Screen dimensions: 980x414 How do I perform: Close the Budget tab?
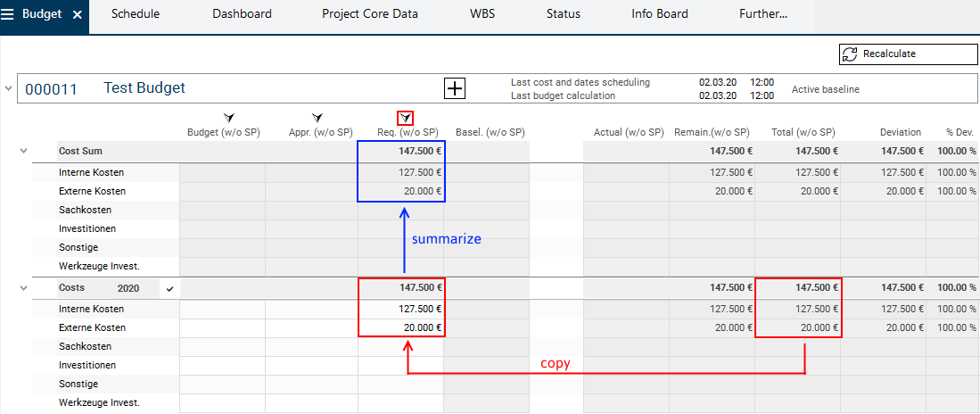click(77, 15)
